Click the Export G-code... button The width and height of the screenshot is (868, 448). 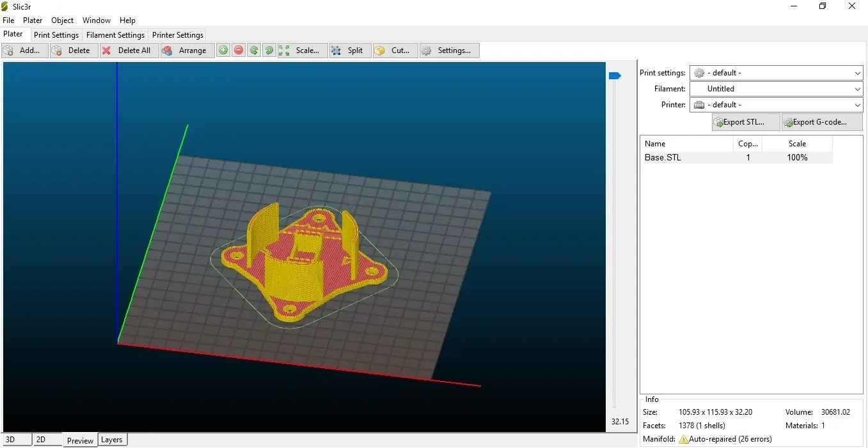point(822,122)
